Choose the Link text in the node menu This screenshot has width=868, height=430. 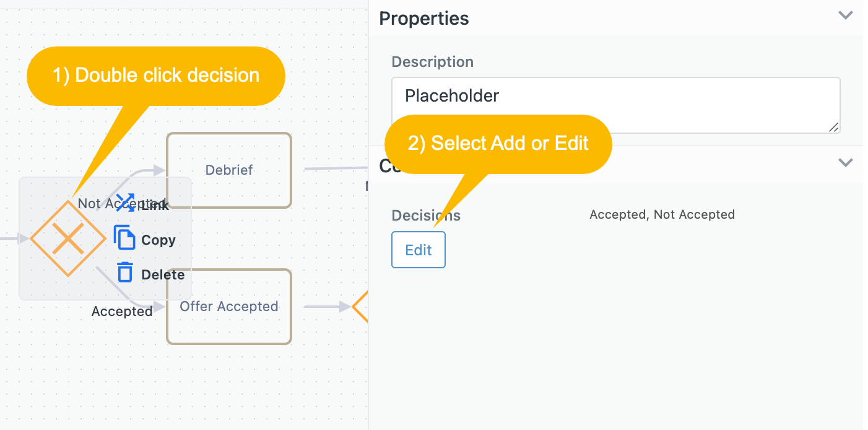155,205
